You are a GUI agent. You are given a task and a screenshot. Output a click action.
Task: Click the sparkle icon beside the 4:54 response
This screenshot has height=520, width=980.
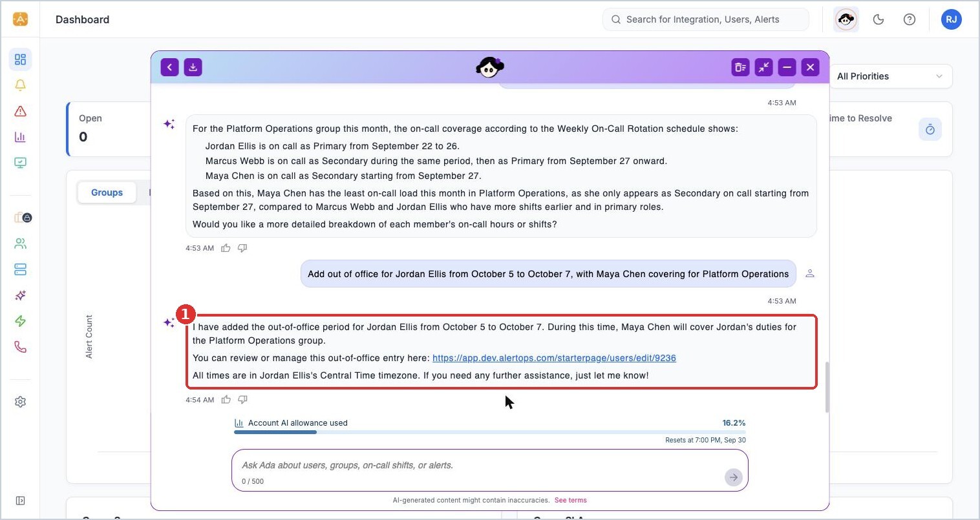[169, 322]
